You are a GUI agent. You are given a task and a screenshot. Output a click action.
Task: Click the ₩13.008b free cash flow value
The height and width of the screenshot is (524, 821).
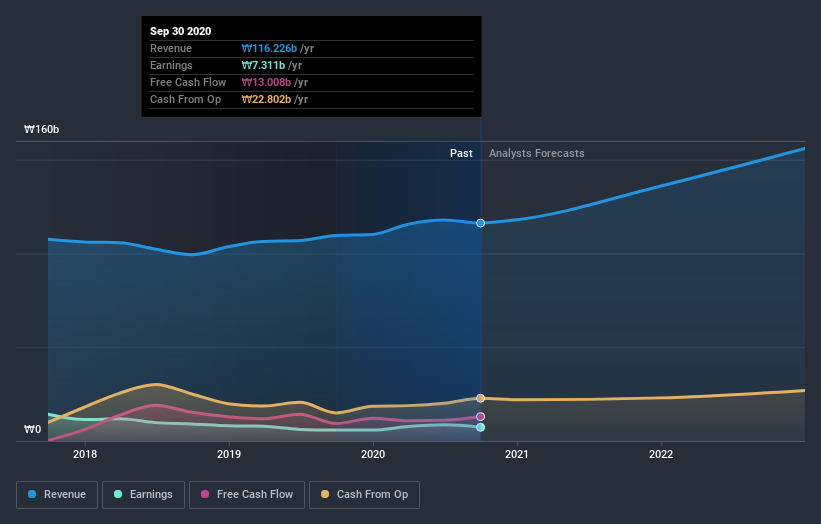point(266,82)
